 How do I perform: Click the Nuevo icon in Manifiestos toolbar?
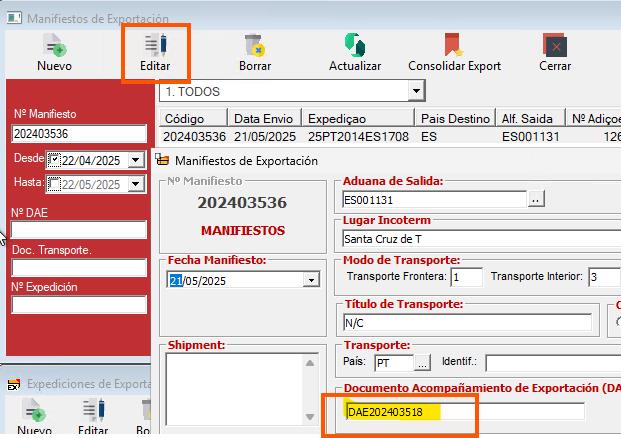click(54, 45)
